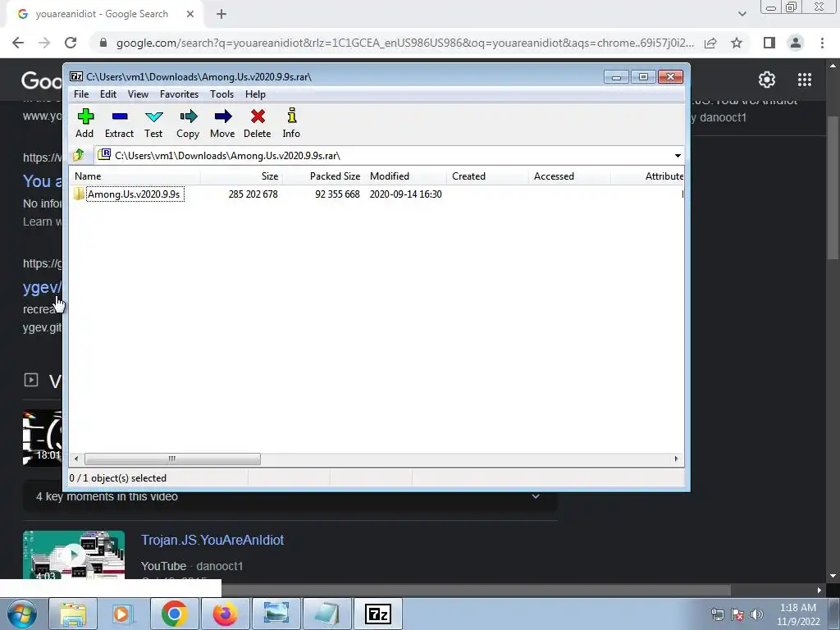Sort by the Accessed column header
Screen dimensions: 840x630
pos(569,176)
